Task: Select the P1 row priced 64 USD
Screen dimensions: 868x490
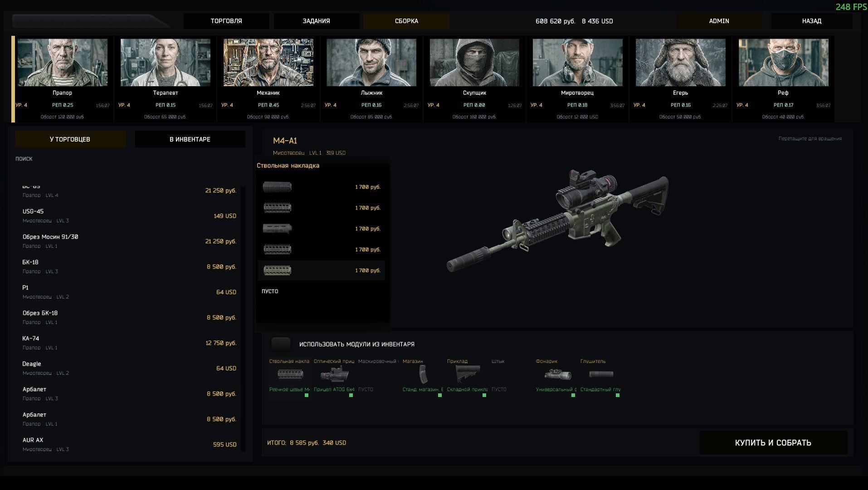Action: [130, 292]
